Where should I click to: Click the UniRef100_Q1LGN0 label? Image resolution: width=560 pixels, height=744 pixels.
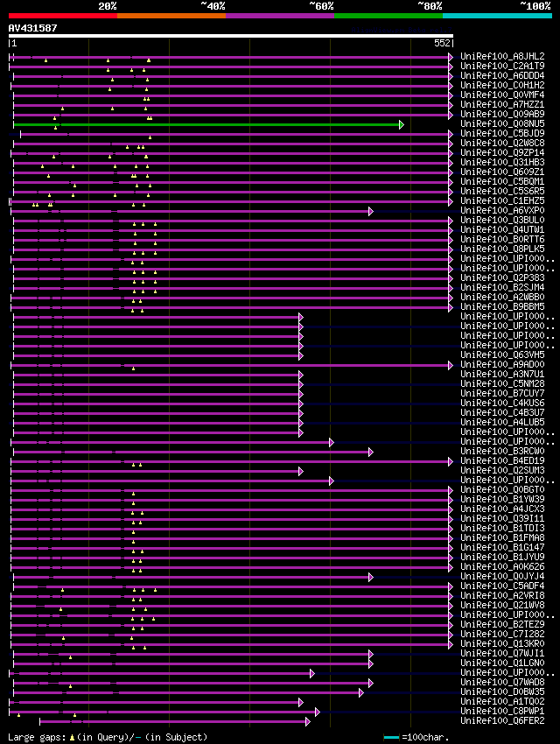pos(502,663)
